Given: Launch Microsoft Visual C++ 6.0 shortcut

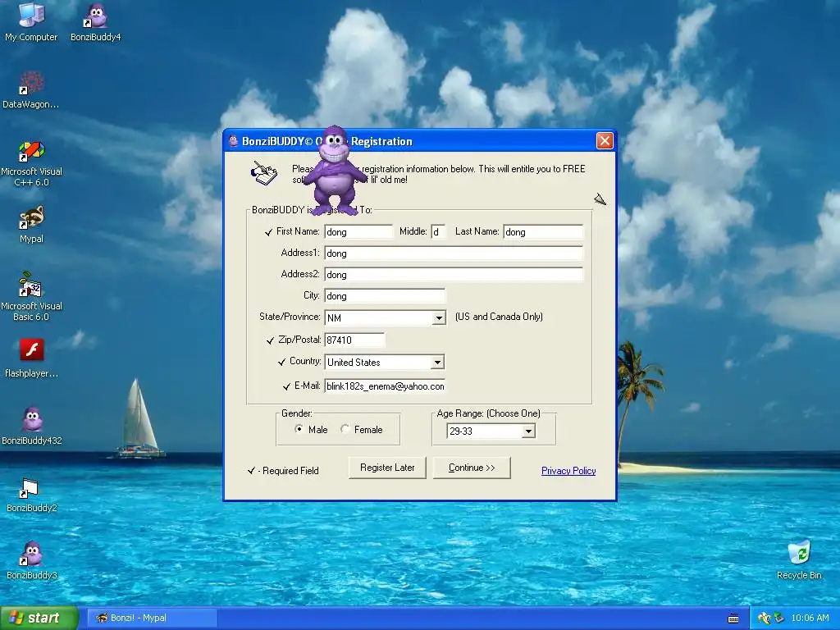Looking at the screenshot, I should tap(31, 162).
